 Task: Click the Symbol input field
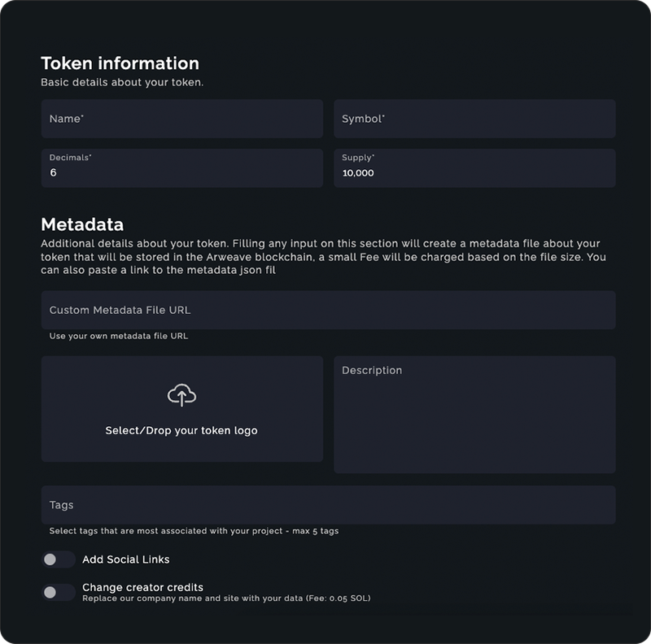tap(475, 119)
